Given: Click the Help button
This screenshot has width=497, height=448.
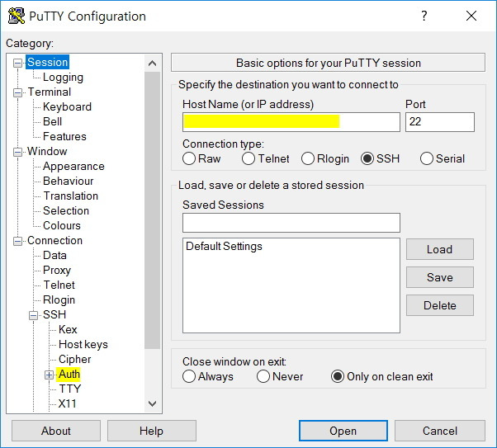Looking at the screenshot, I should click(152, 431).
